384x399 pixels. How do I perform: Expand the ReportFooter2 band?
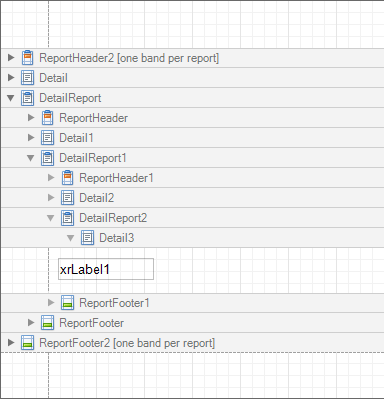point(11,342)
